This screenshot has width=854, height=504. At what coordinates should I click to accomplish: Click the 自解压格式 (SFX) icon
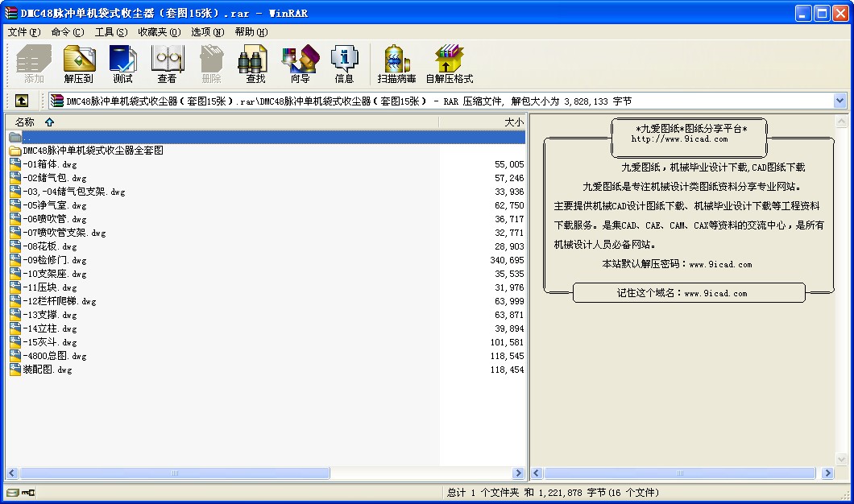(x=449, y=64)
